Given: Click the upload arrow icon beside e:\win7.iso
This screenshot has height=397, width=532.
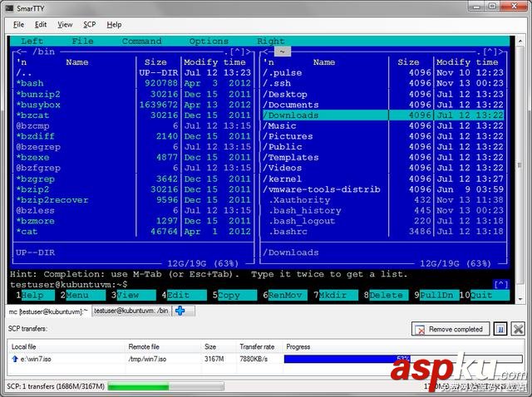Looking at the screenshot, I should click(x=15, y=359).
